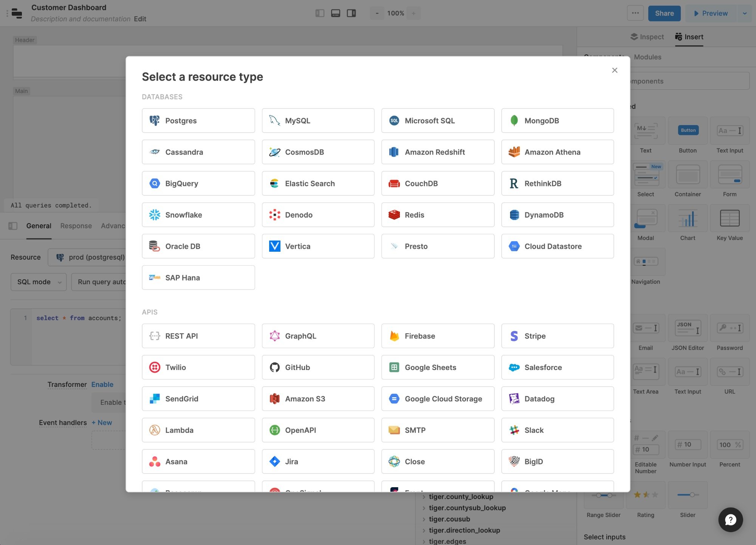This screenshot has height=545, width=756.
Task: Click the Enable transformer link
Action: (102, 384)
